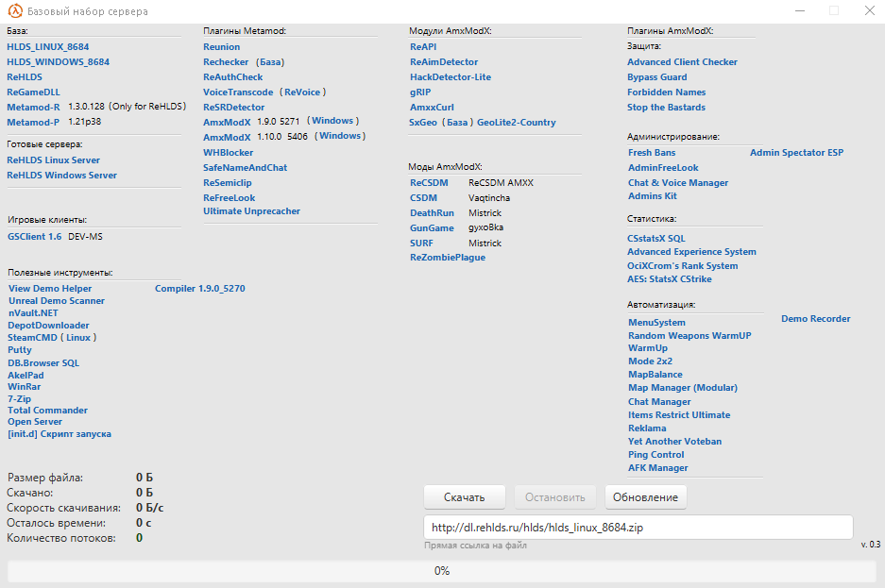
Task: Open the ReHLDS Windows Server link
Action: [x=62, y=176]
